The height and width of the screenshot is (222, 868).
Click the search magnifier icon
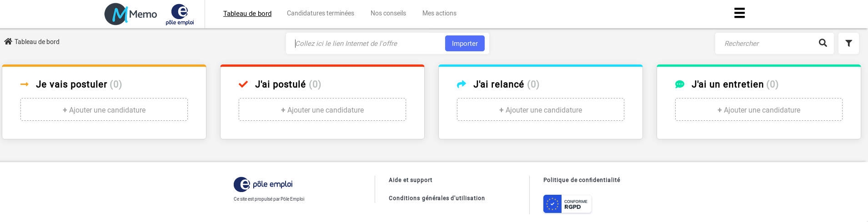(823, 43)
